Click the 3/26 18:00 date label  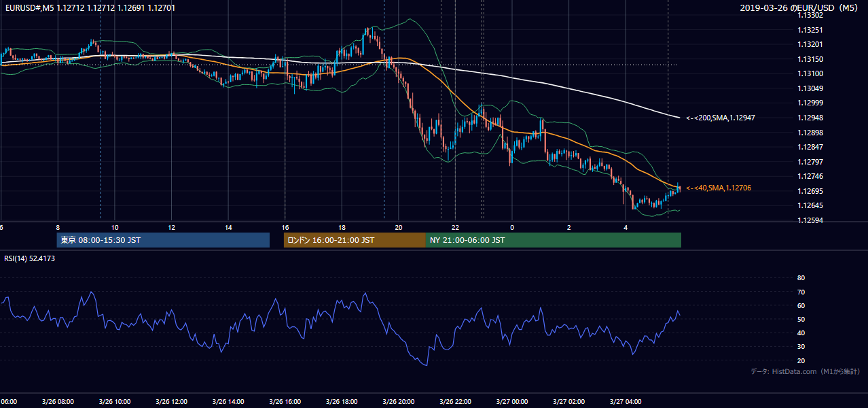[x=342, y=402]
